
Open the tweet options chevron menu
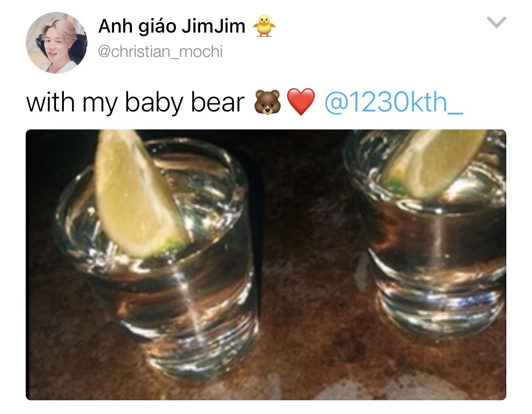point(497,22)
